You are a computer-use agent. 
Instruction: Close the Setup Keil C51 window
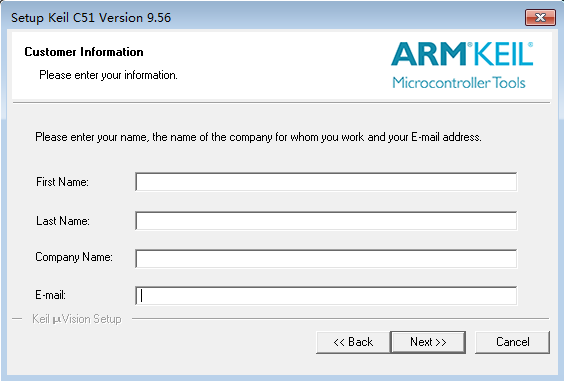coord(540,17)
